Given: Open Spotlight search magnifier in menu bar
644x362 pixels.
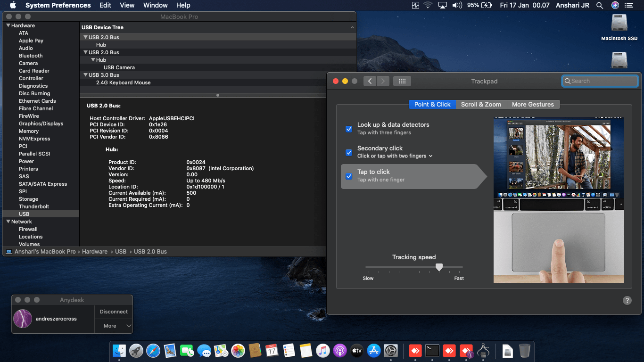Looking at the screenshot, I should [x=600, y=5].
